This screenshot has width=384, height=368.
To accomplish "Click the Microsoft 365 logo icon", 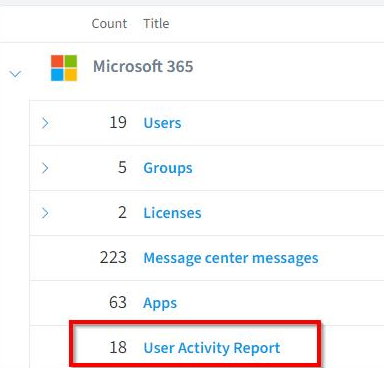I will (x=64, y=68).
